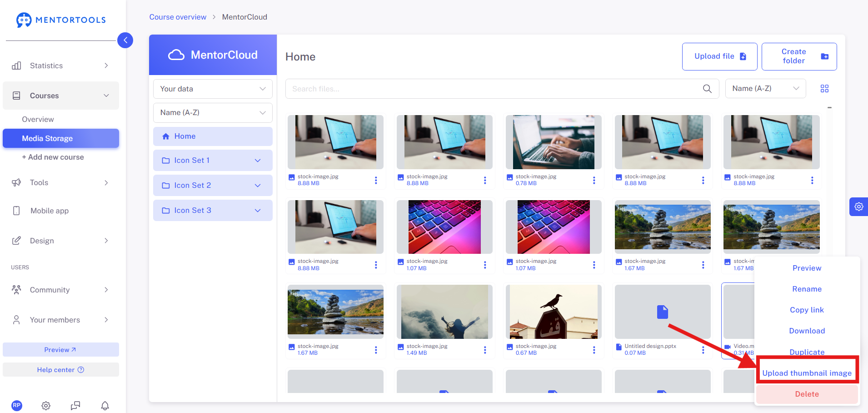Expand Icon Set 1 folder chevron
This screenshot has height=413, width=868.
coord(258,161)
